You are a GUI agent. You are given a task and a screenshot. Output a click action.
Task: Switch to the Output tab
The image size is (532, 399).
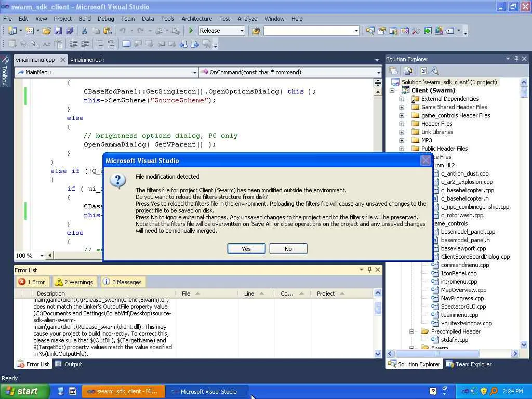coord(69,364)
